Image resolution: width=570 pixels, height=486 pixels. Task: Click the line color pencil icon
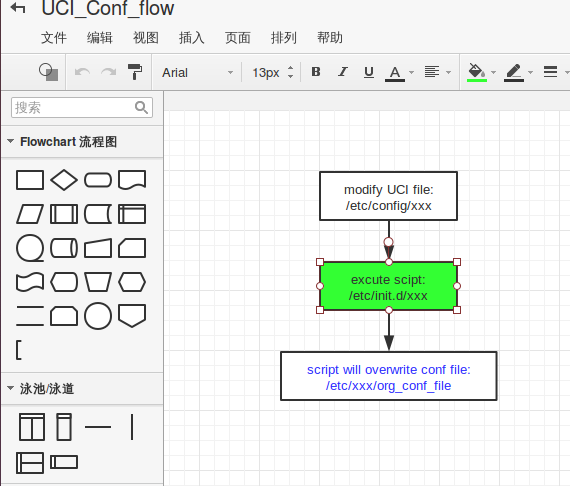tap(514, 72)
